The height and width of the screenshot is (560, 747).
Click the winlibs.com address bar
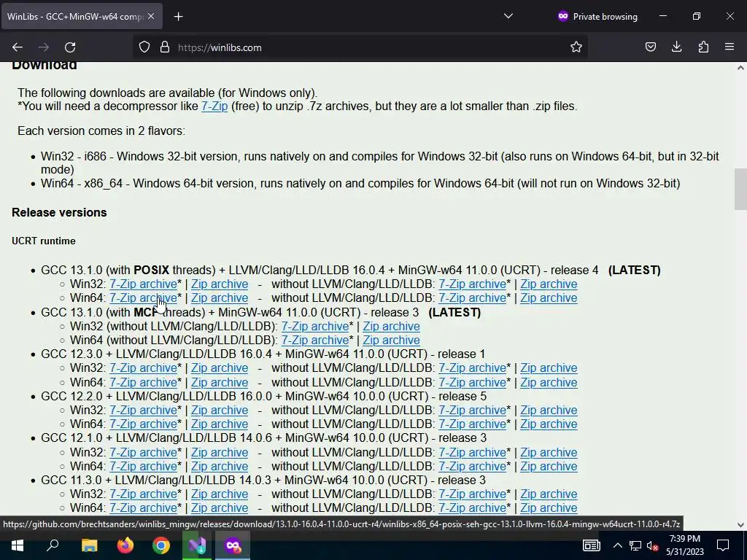(362, 47)
